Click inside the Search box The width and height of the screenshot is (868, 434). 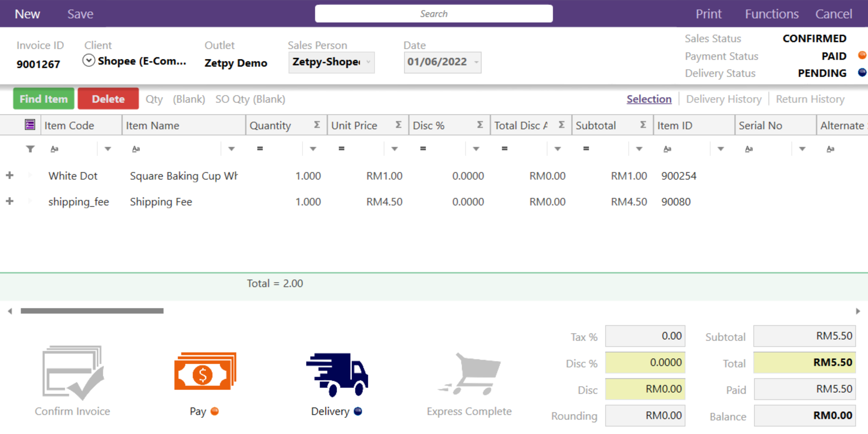[x=434, y=14]
